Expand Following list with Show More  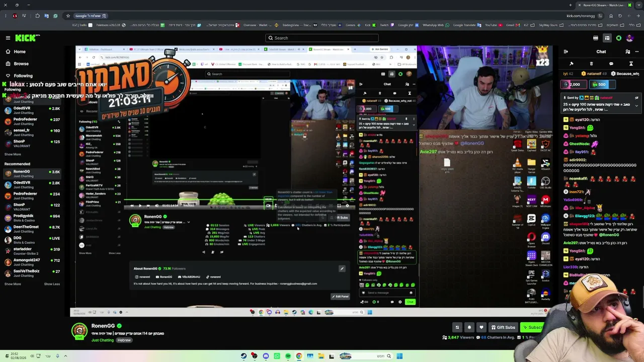tap(13, 154)
